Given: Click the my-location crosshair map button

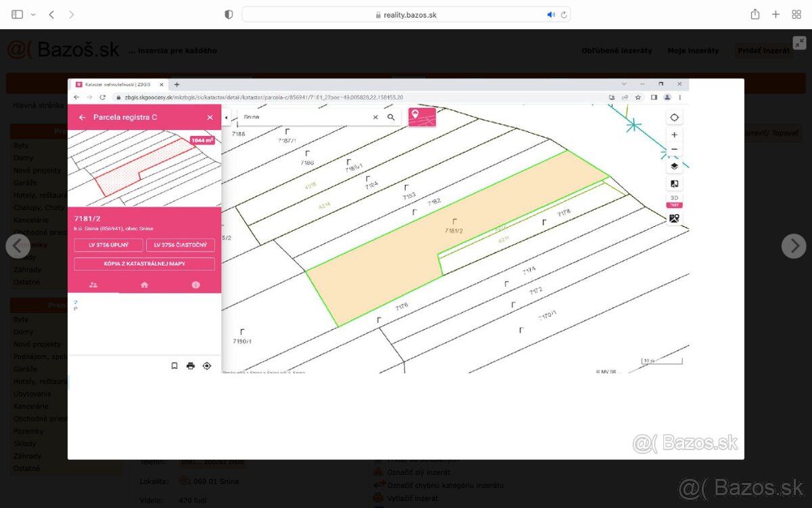Looking at the screenshot, I should (674, 118).
